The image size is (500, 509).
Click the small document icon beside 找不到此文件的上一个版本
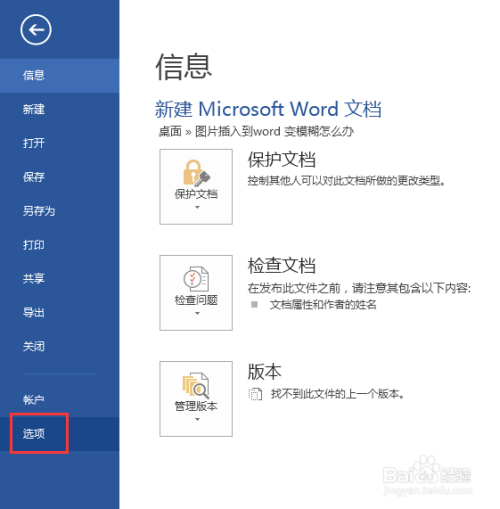coord(255,394)
